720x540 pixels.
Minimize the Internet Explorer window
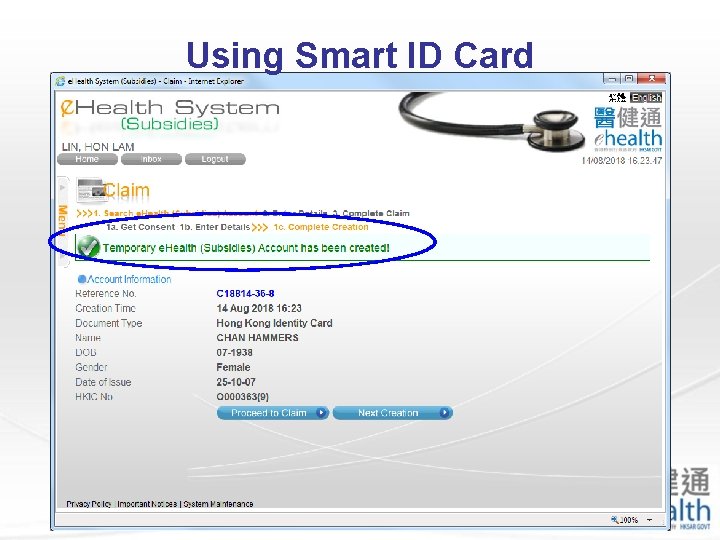(x=611, y=79)
